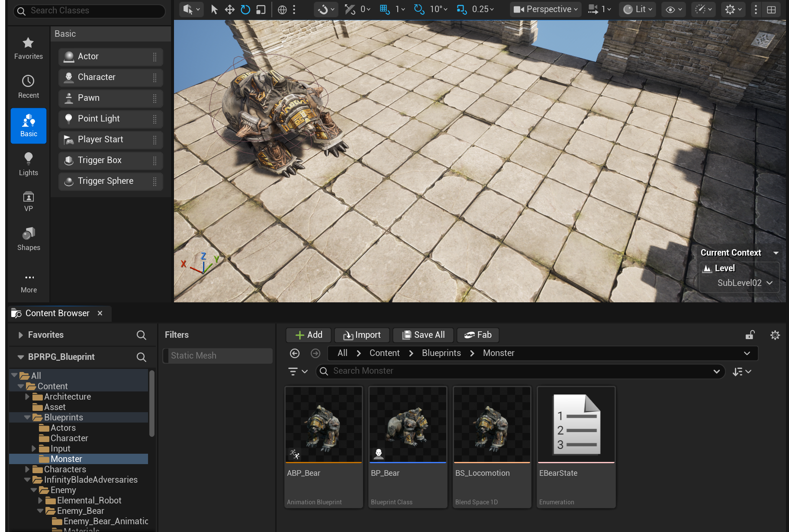
Task: Toggle rotation snapping icon
Action: [419, 9]
